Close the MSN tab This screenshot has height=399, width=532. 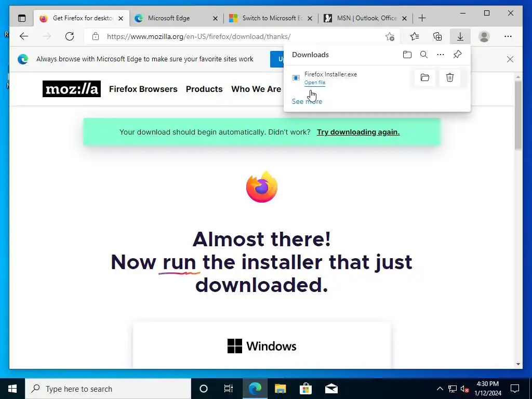[404, 18]
